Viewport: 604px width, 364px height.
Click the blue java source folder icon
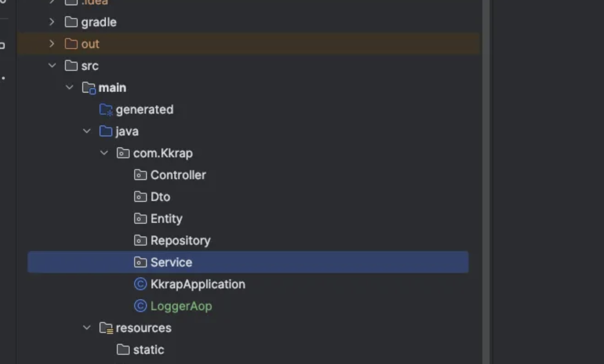click(x=106, y=131)
